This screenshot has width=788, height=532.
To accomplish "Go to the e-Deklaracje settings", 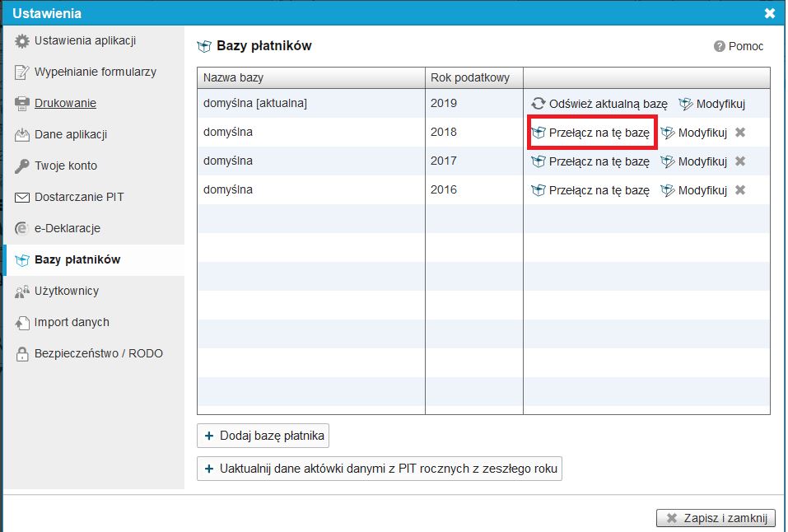I will click(x=67, y=229).
